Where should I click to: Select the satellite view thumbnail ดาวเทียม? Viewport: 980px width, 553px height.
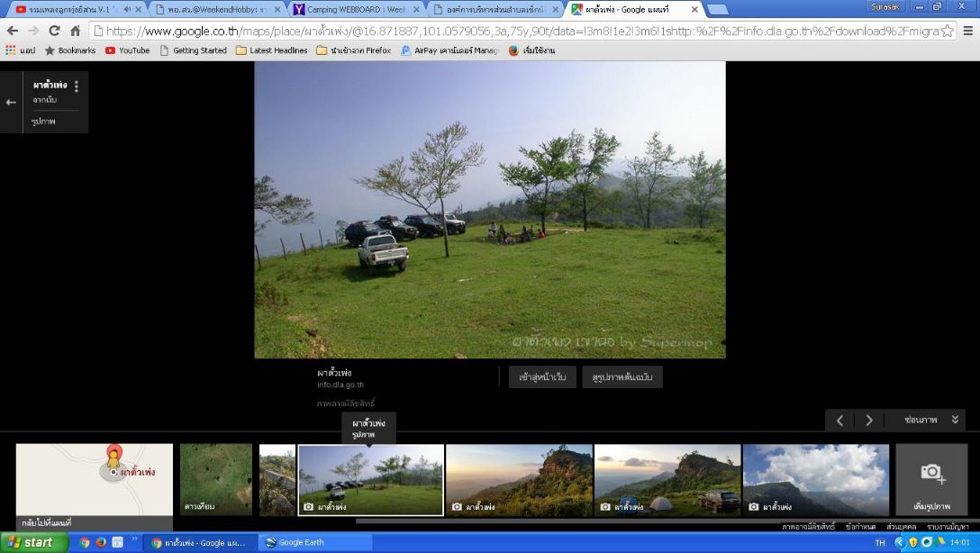[x=216, y=479]
